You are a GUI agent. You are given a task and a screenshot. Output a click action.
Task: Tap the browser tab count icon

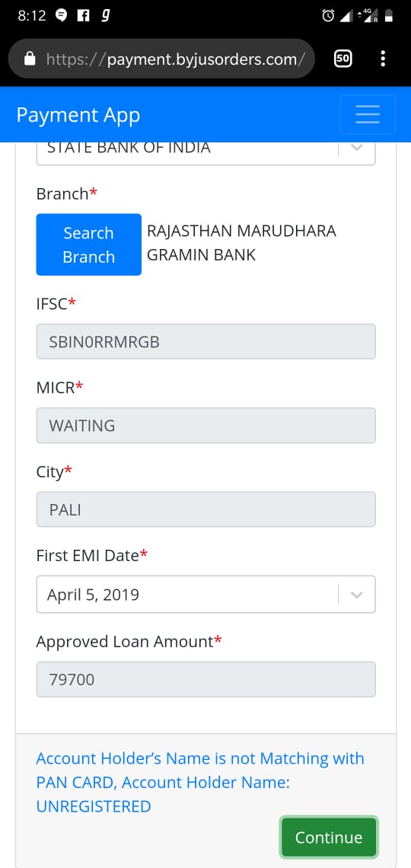343,59
